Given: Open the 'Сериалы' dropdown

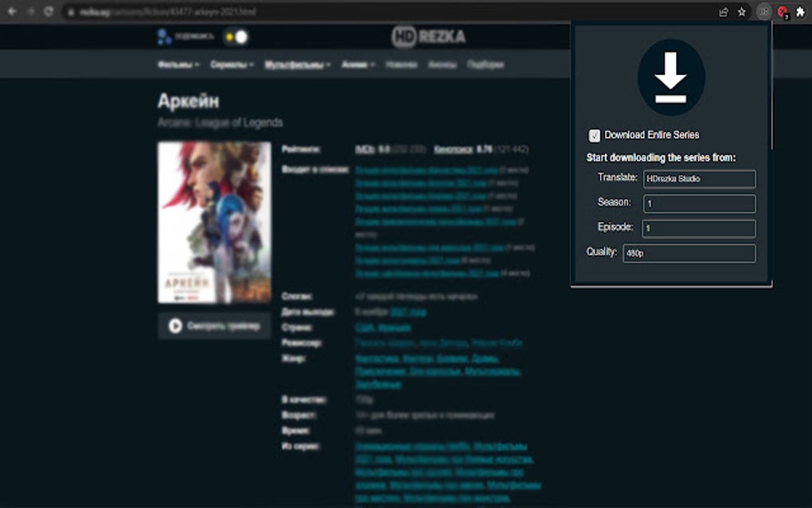Looking at the screenshot, I should pos(230,64).
